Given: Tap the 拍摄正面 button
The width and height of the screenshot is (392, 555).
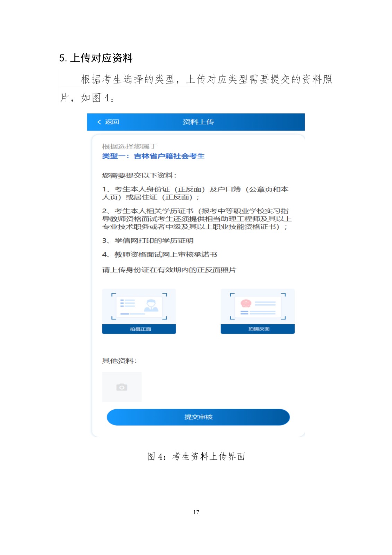Looking at the screenshot, I should coord(139,329).
